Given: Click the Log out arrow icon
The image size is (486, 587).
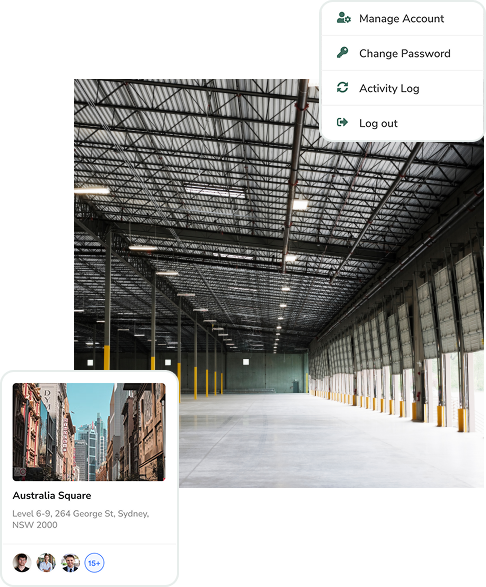Looking at the screenshot, I should [342, 122].
